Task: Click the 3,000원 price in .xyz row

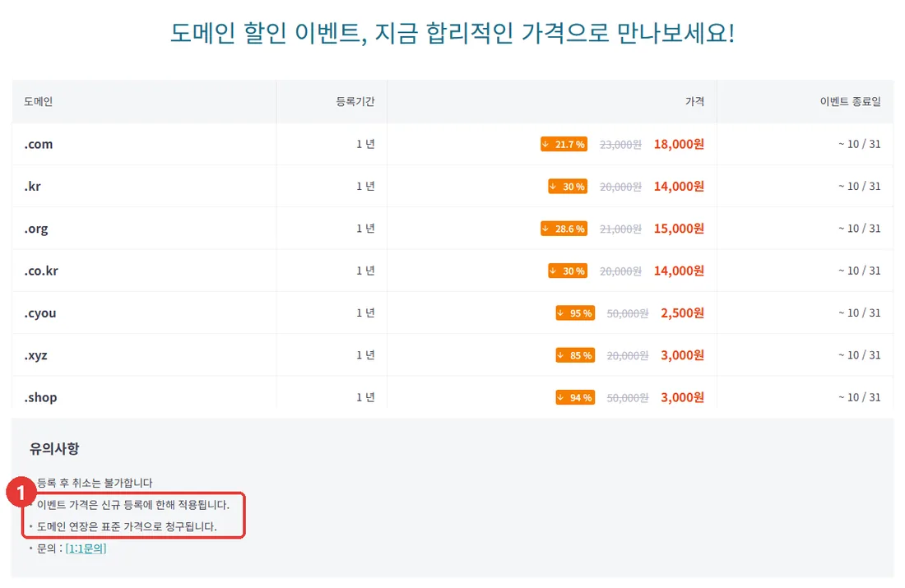Action: 682,355
